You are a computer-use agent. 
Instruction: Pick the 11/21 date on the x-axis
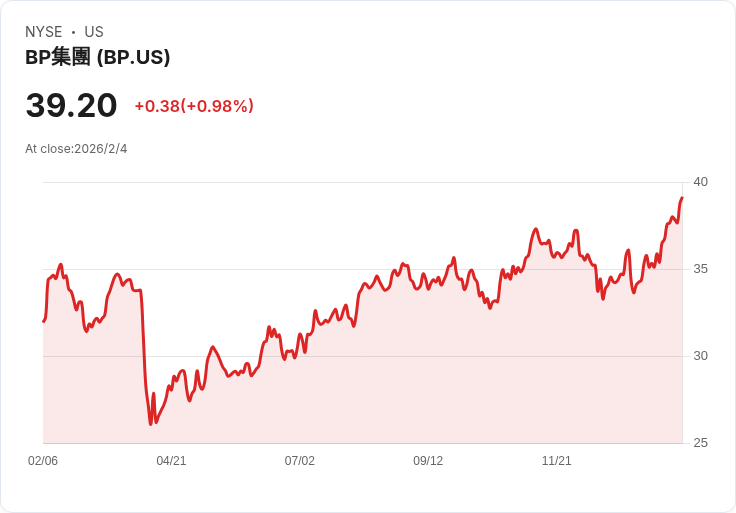556,461
